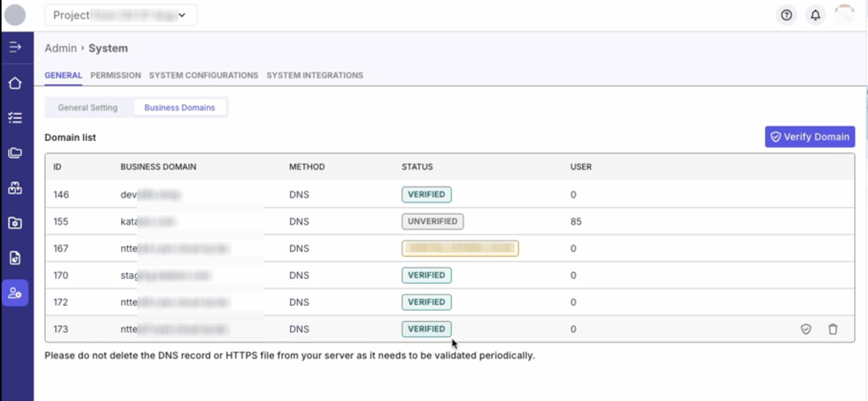Open the user profile avatar
Viewport: 868px width, 401px height.
click(844, 15)
